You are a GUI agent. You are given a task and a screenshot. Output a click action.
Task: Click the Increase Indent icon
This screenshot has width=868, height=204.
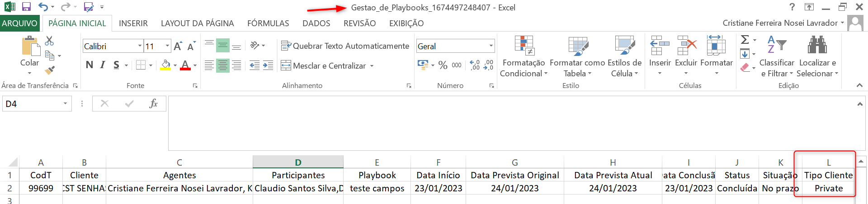(x=268, y=65)
